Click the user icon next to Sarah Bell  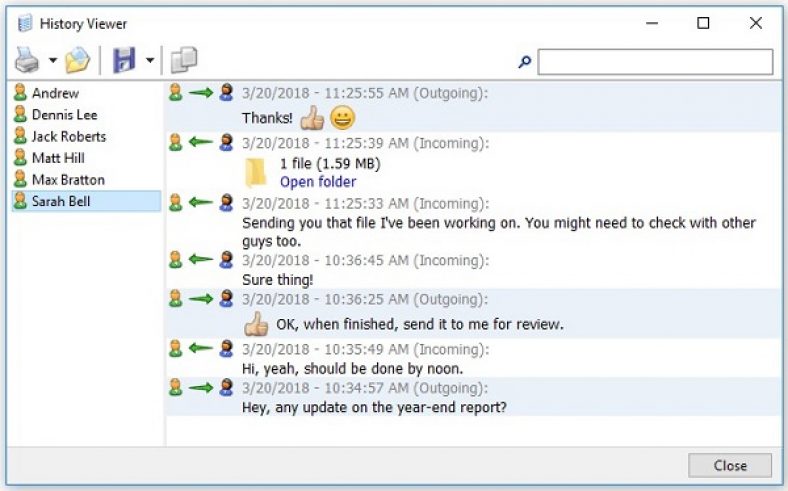(x=20, y=201)
